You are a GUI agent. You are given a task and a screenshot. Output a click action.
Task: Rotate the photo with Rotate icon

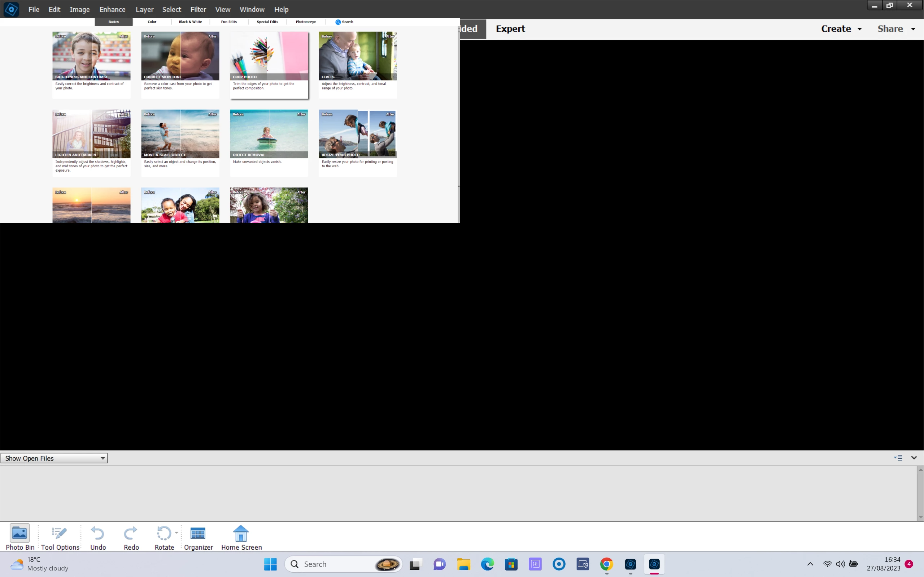pyautogui.click(x=164, y=536)
